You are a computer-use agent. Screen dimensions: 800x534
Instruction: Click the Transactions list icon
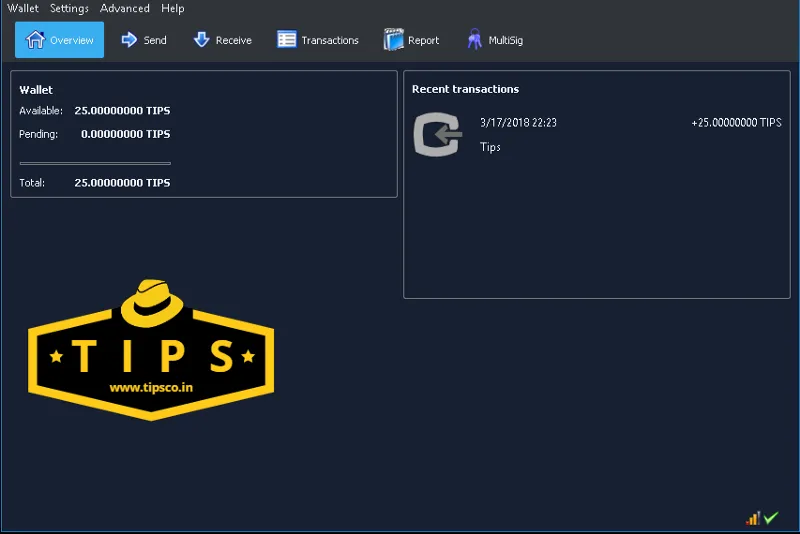coord(287,39)
